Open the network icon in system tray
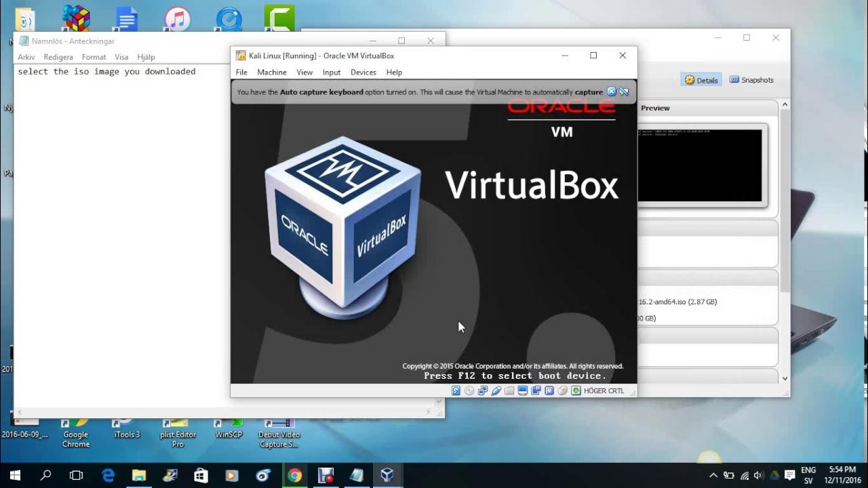Viewport: 868px width, 488px height. [x=744, y=476]
